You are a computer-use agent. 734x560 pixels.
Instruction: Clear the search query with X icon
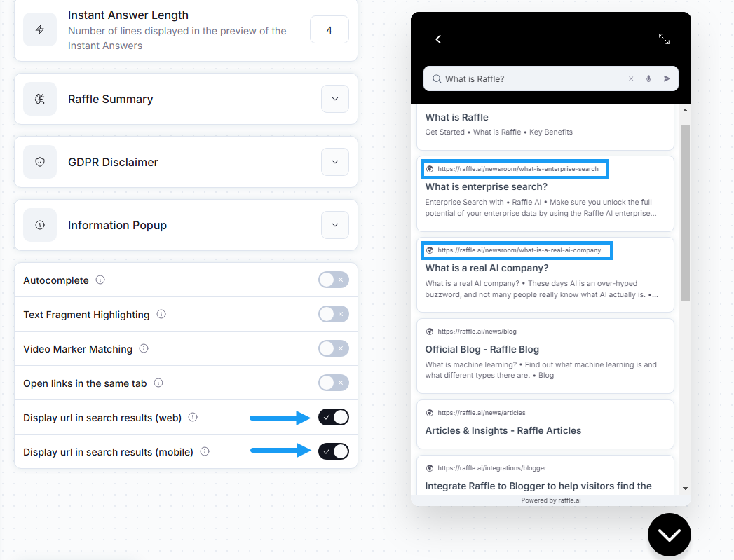631,78
